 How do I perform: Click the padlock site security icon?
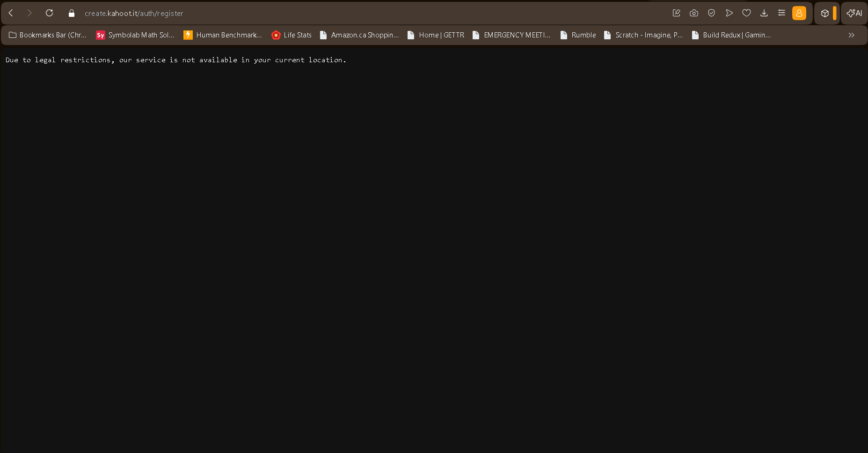tap(72, 14)
